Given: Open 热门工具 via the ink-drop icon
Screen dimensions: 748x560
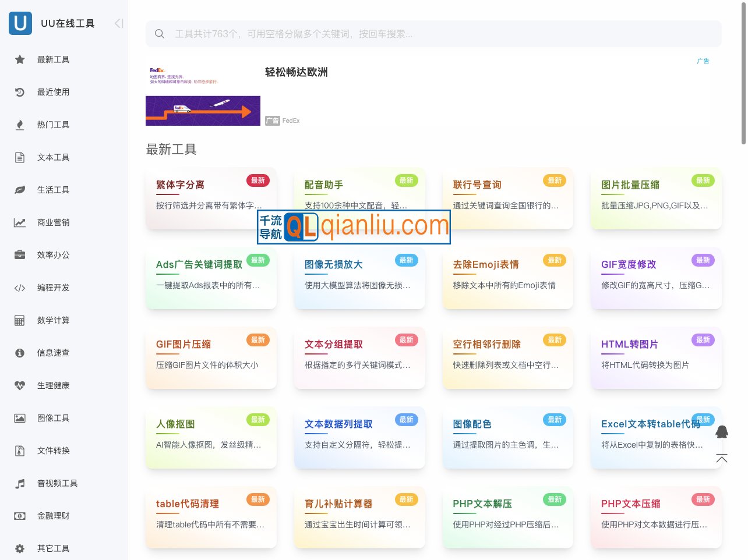Looking at the screenshot, I should [19, 125].
